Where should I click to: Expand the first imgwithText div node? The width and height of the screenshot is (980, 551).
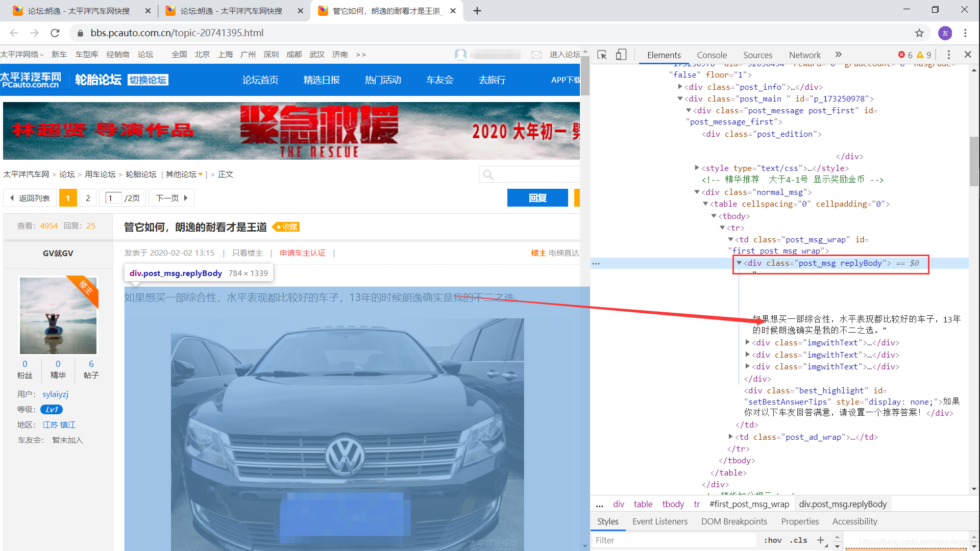click(x=748, y=342)
